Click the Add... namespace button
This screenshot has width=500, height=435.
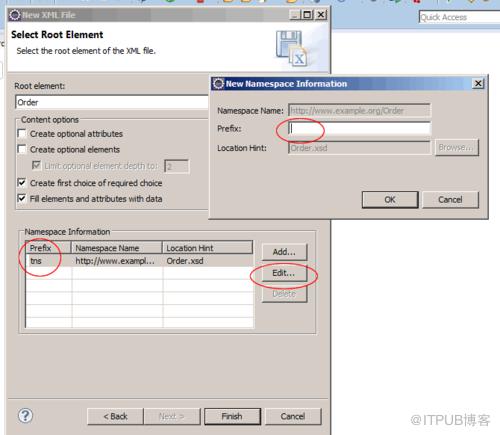[284, 252]
